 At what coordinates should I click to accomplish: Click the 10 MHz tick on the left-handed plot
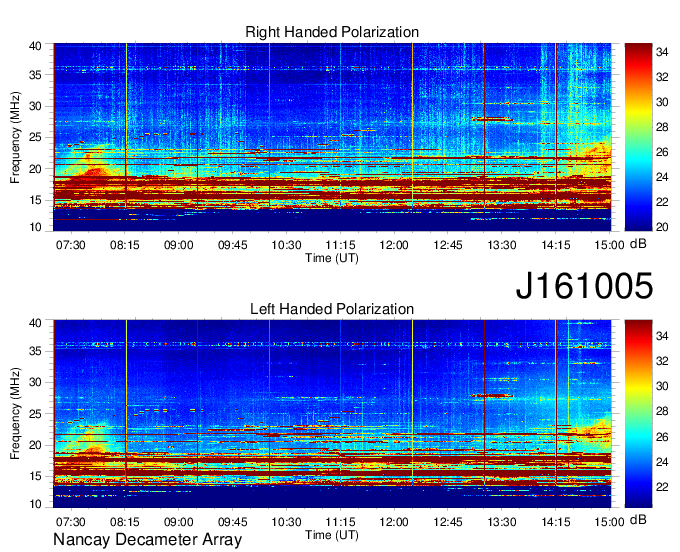click(x=35, y=504)
